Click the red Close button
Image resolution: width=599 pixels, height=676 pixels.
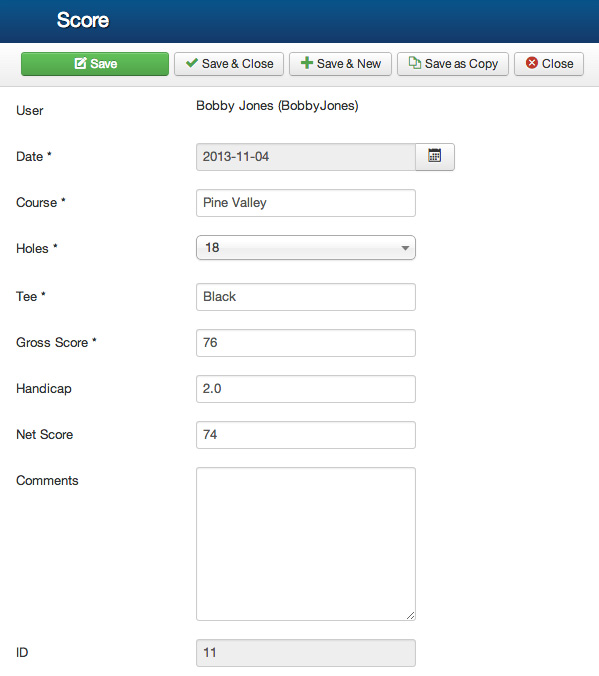click(549, 64)
